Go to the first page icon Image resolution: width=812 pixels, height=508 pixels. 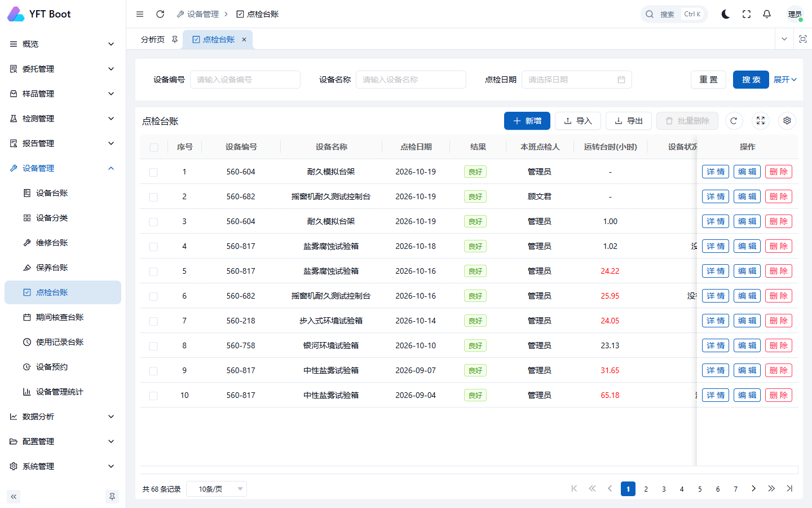pos(574,489)
